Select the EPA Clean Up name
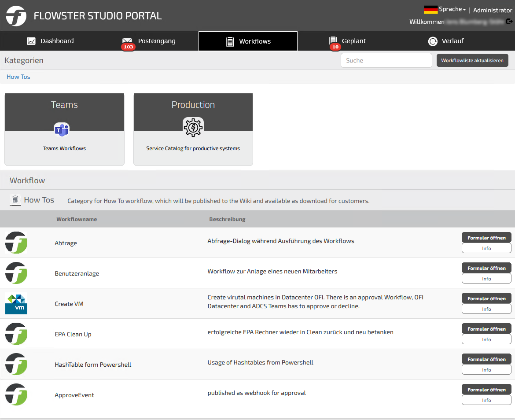The image size is (515, 420). [73, 334]
